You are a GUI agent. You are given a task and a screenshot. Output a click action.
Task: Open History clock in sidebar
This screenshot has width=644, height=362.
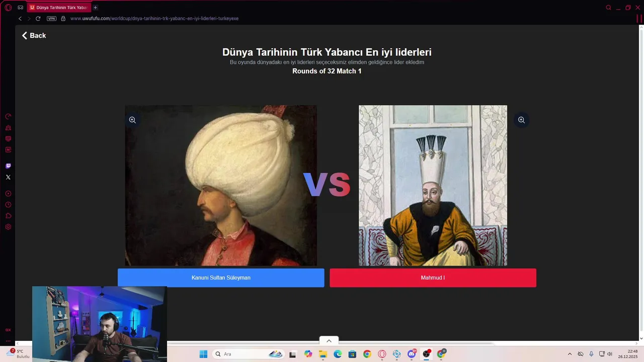point(8,205)
